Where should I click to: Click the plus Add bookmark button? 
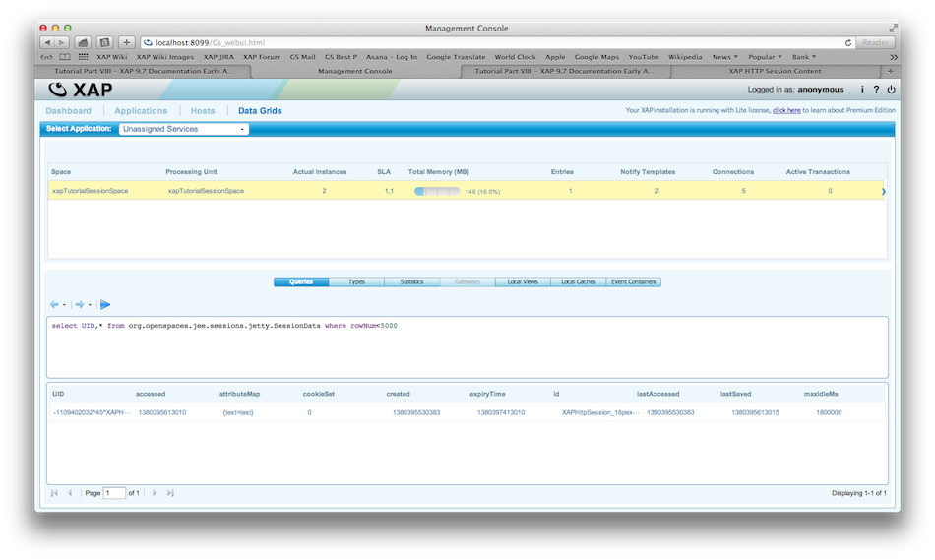click(x=126, y=42)
